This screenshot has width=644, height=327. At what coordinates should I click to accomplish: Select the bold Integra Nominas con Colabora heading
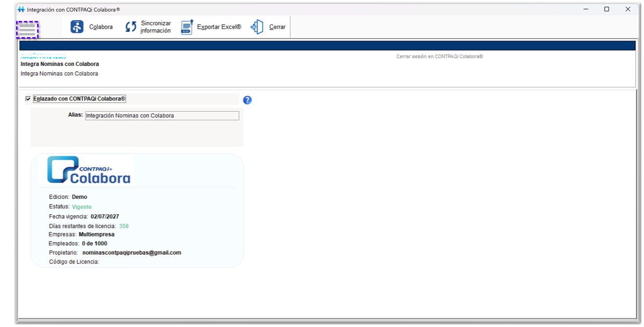click(60, 64)
